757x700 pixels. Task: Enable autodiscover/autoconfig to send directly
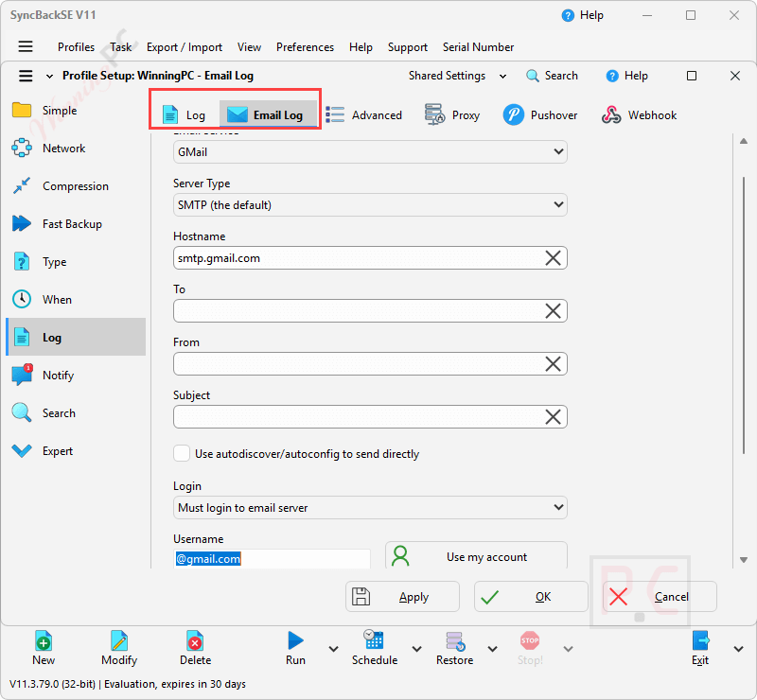coord(182,453)
